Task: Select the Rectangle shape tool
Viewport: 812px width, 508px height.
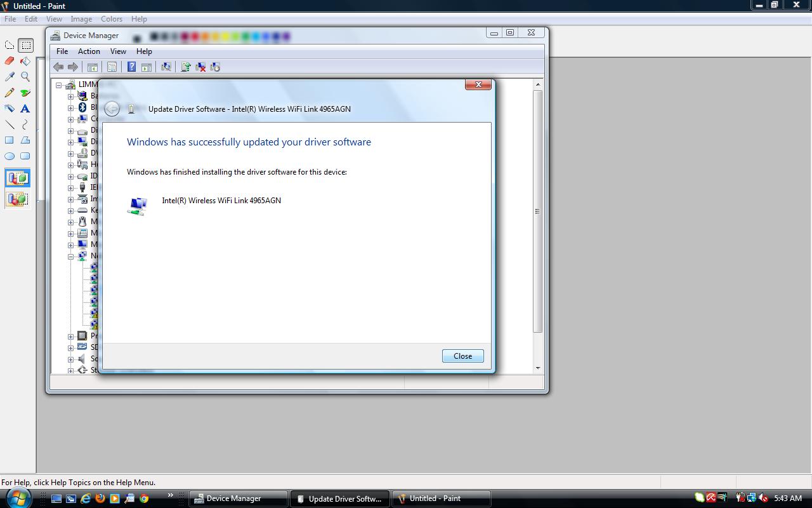Action: coord(10,140)
